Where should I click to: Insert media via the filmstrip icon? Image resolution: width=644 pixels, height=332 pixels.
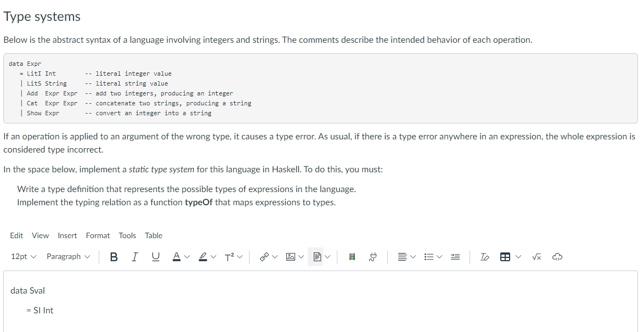(352, 257)
